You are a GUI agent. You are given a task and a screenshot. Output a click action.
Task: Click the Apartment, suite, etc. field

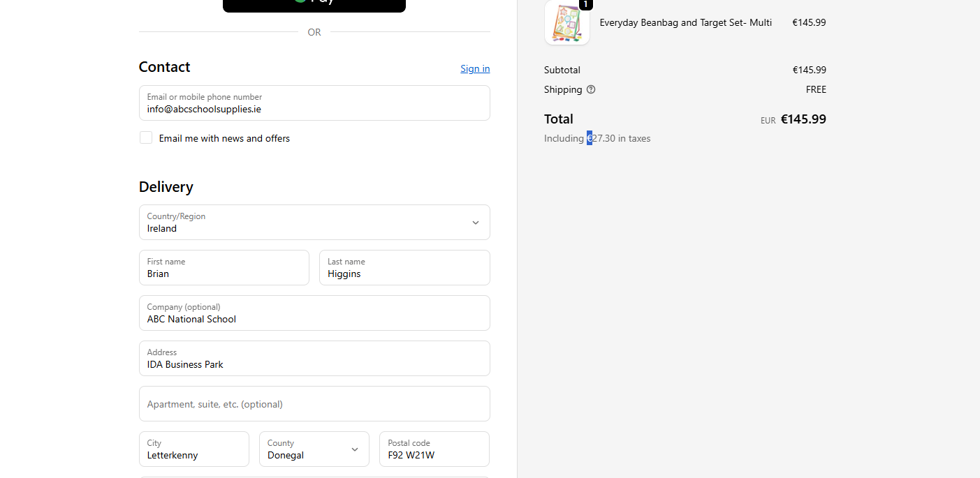click(x=314, y=404)
